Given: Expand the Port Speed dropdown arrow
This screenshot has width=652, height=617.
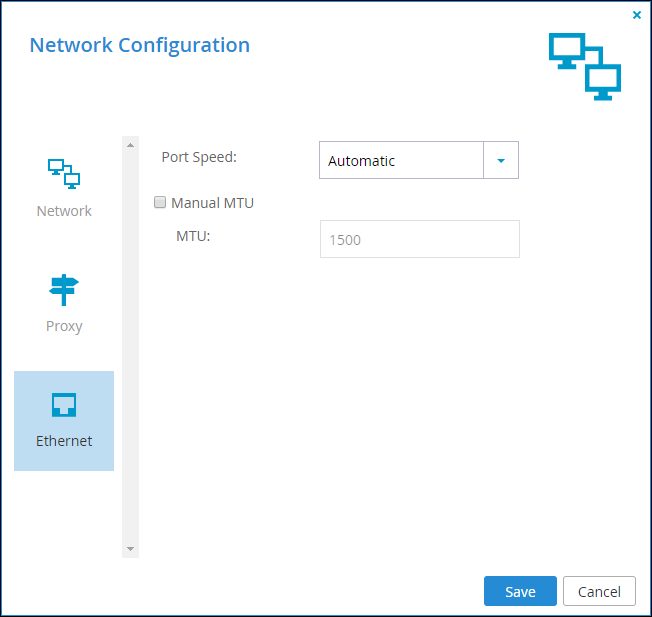Looking at the screenshot, I should 501,160.
